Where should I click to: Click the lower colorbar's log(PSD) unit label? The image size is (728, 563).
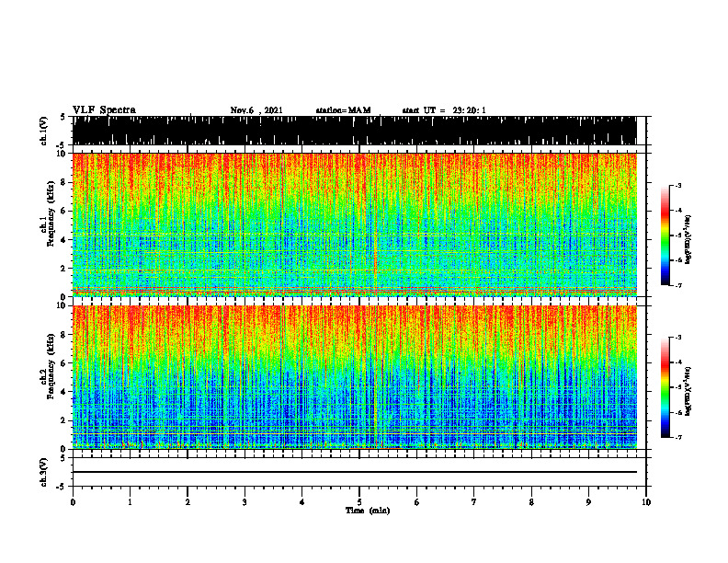(x=688, y=391)
